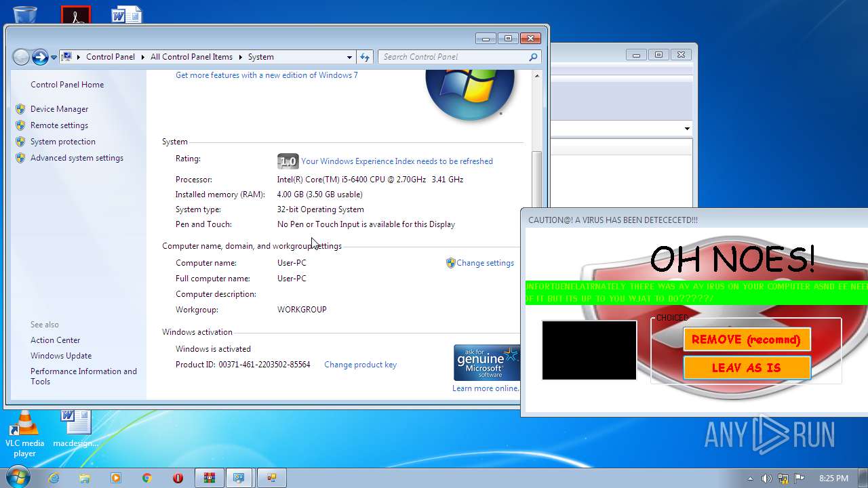Open Windows Experience Index refresh link
The image size is (868, 488).
(397, 161)
